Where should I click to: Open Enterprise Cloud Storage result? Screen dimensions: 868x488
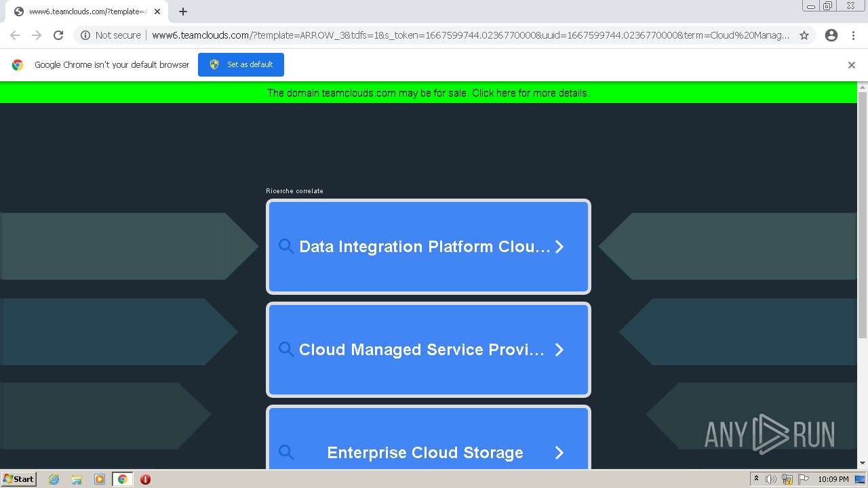click(429, 437)
